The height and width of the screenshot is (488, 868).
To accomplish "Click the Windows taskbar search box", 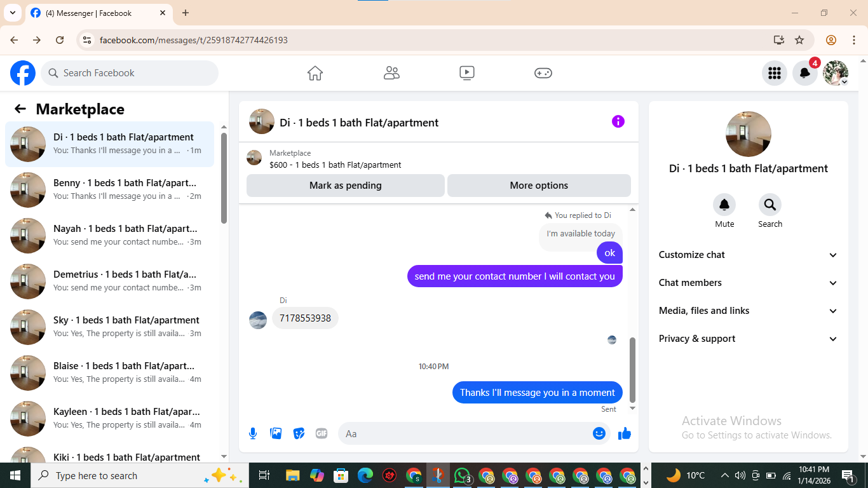I will tap(140, 475).
